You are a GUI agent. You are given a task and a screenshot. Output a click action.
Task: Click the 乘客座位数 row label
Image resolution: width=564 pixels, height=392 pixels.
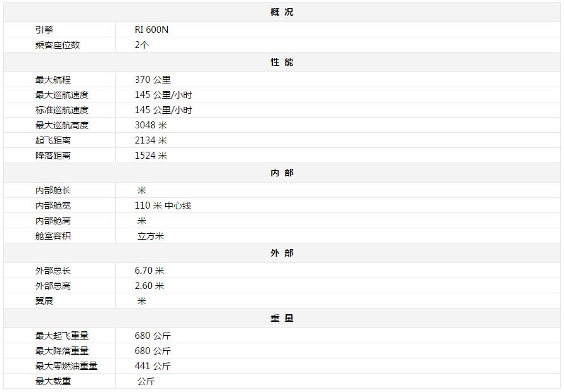click(58, 45)
